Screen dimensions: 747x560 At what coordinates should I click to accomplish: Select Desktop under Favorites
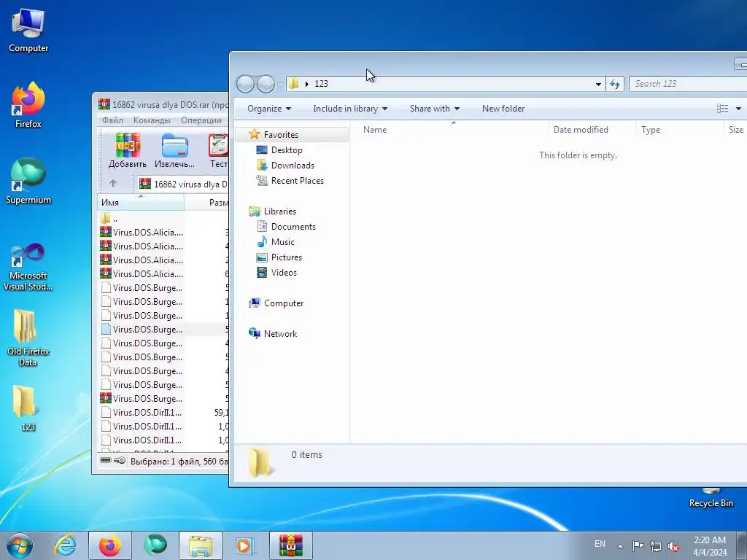click(x=286, y=150)
